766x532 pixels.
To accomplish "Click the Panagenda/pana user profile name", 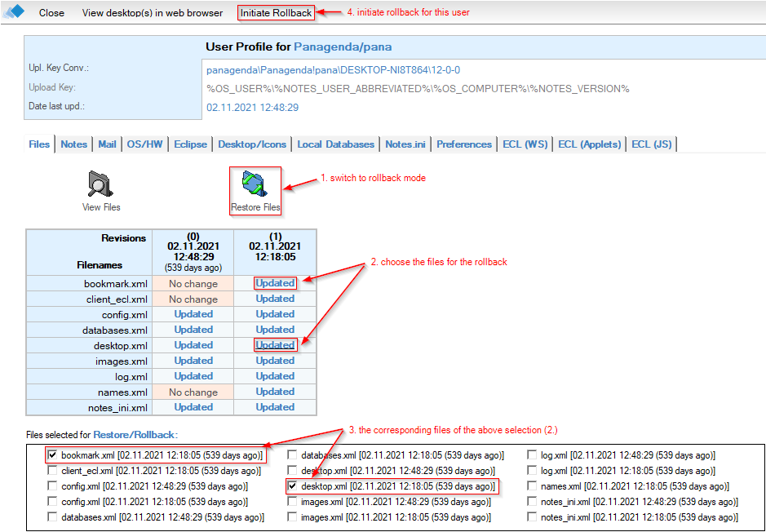I will click(341, 47).
